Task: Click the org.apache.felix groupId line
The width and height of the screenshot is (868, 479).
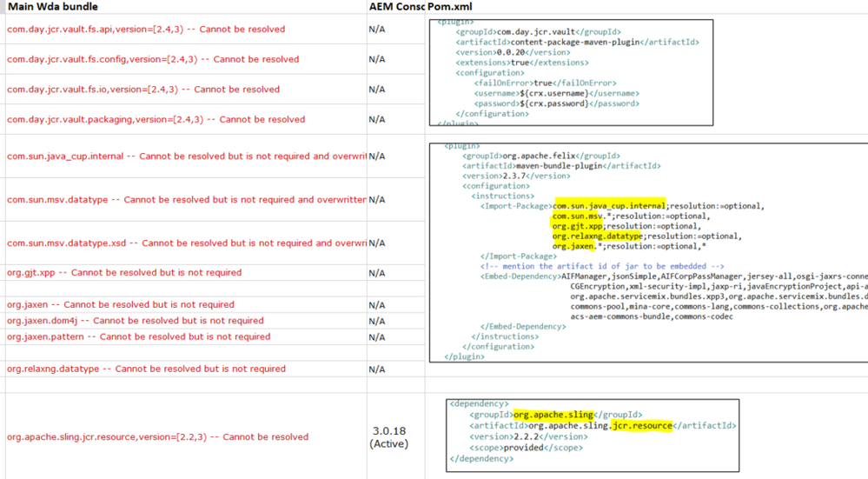Action: 541,156
